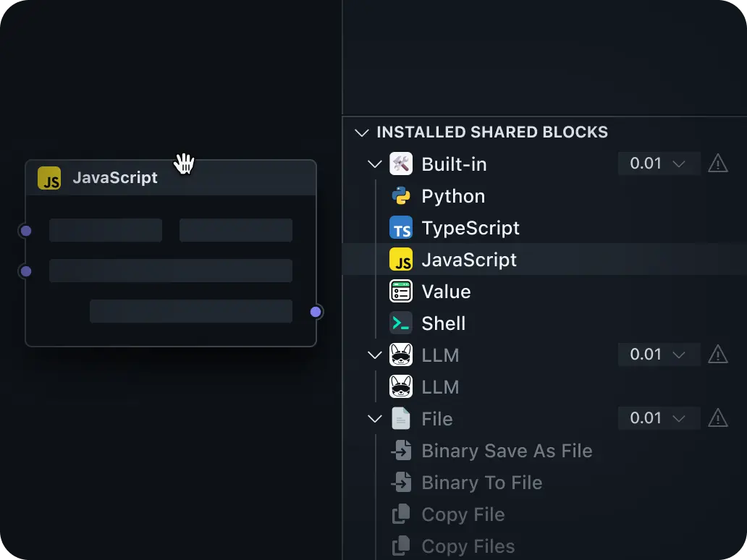
Task: Select the Shell block icon
Action: point(401,323)
